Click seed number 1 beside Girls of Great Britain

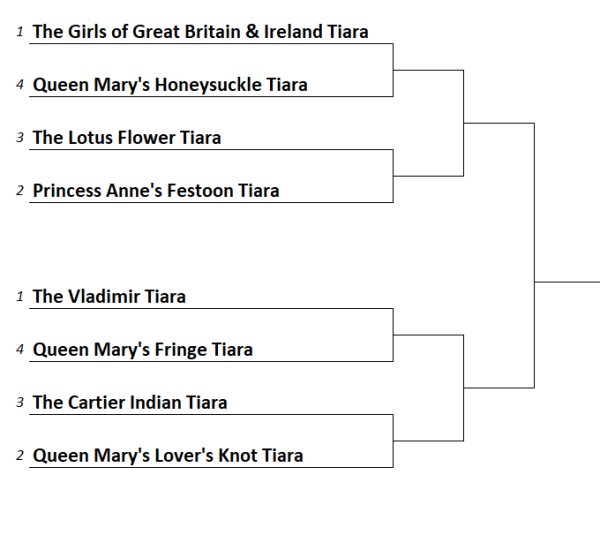point(20,32)
